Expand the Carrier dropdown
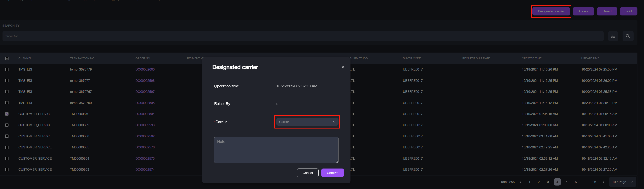Viewport: 644px width, 189px height. [307, 122]
